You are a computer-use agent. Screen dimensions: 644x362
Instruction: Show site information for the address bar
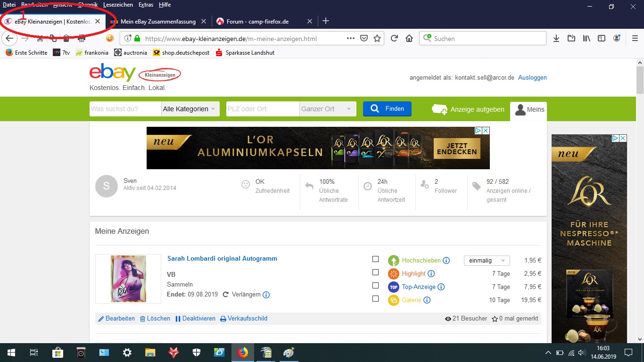128,38
